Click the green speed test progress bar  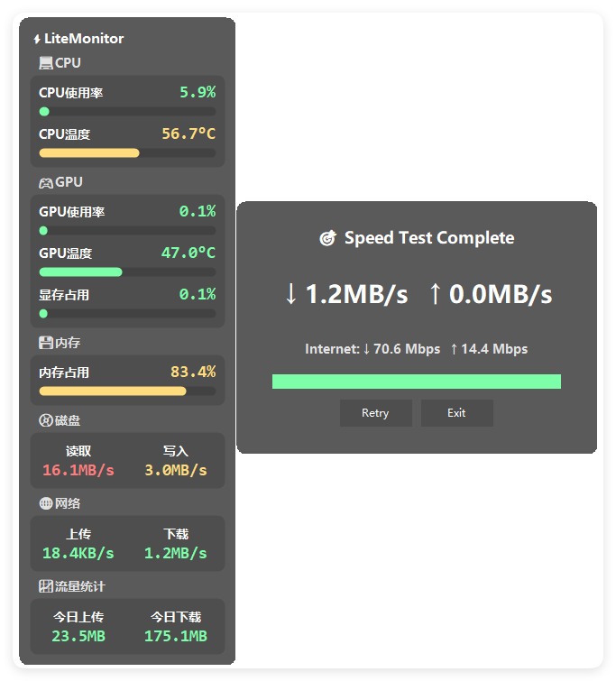[x=417, y=382]
